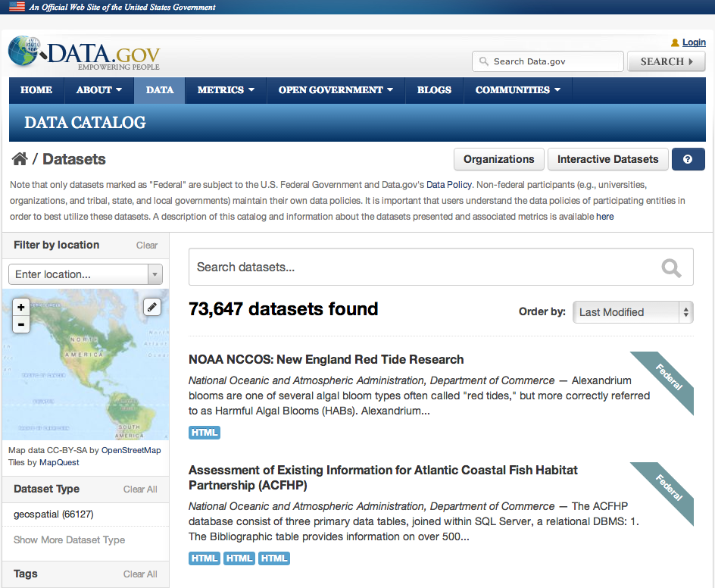Focus the Search datasets input field
Viewport: 715px width, 588px height.
click(x=441, y=267)
